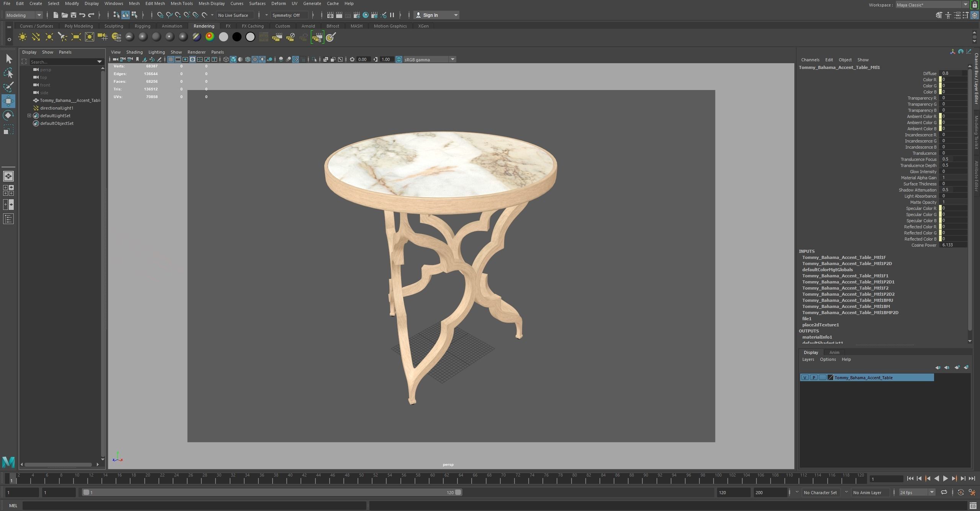Click the Rotate tool icon

pos(8,115)
